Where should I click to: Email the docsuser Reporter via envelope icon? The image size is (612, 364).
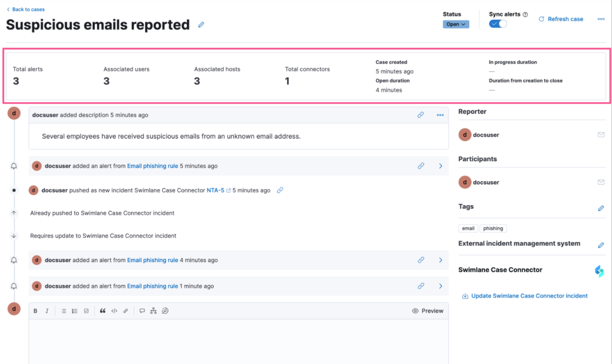coord(601,135)
